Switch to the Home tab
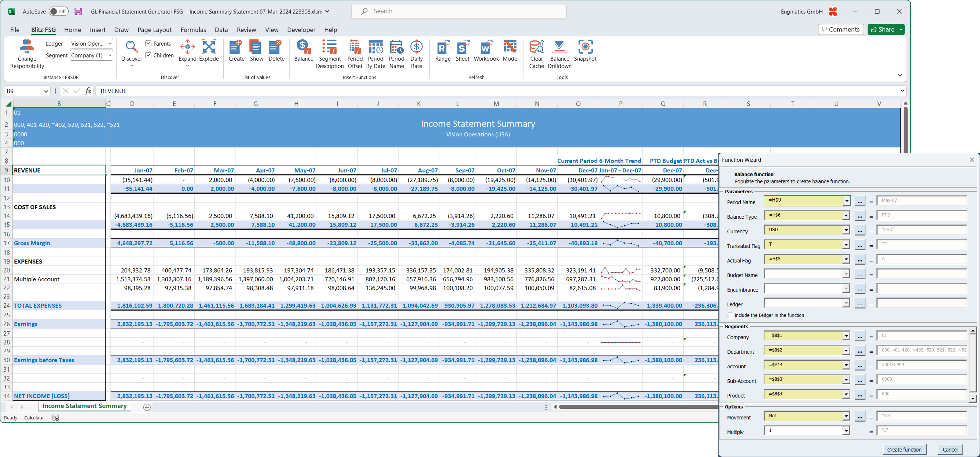This screenshot has width=980, height=457. [x=72, y=30]
